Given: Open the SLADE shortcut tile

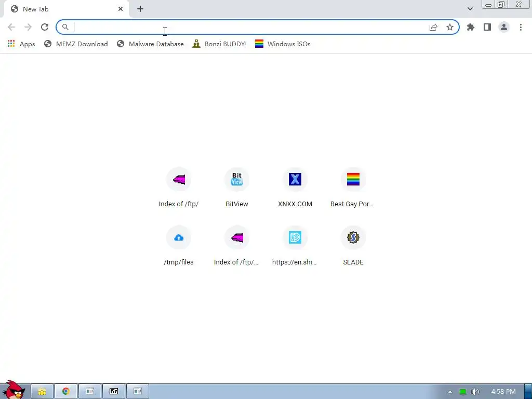Looking at the screenshot, I should (x=353, y=246).
